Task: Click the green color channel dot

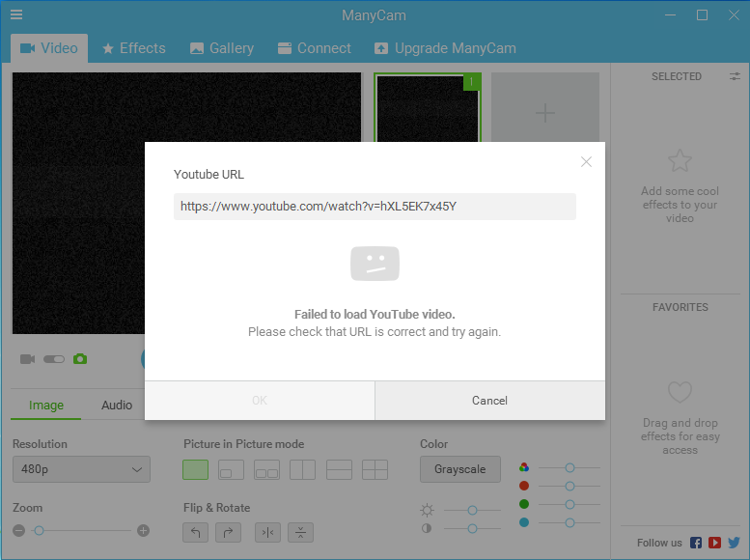Action: 524,504
